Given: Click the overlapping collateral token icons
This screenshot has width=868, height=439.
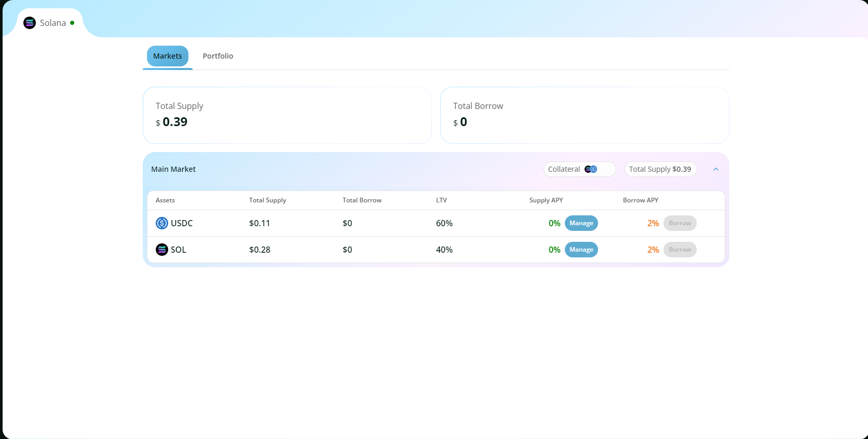Looking at the screenshot, I should [x=591, y=169].
